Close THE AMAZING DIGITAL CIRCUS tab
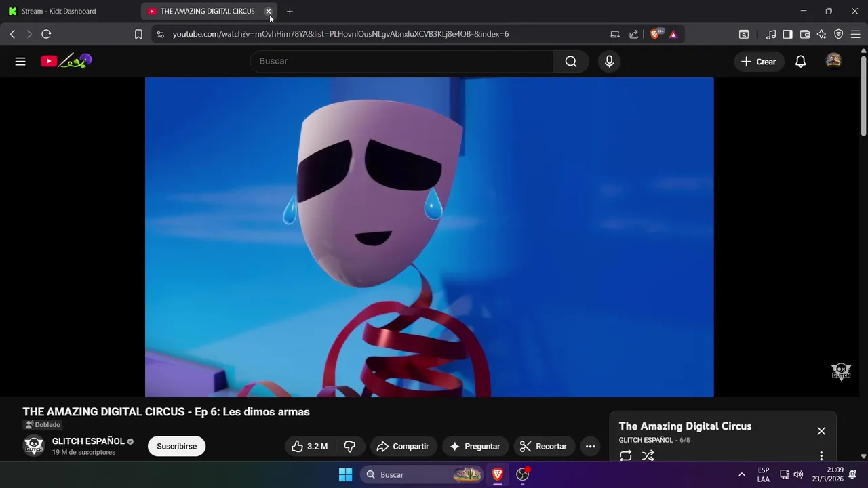This screenshot has height=488, width=868. point(269,11)
